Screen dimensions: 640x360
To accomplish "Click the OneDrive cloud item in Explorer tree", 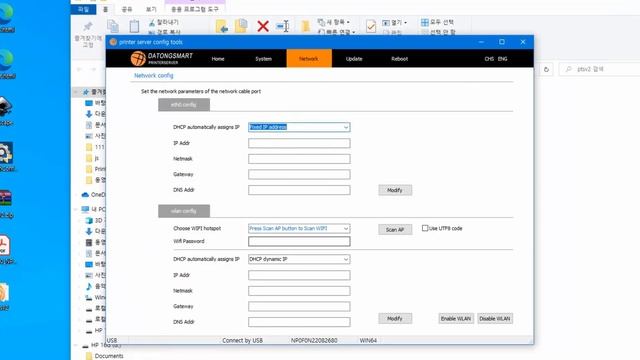I will (93, 195).
